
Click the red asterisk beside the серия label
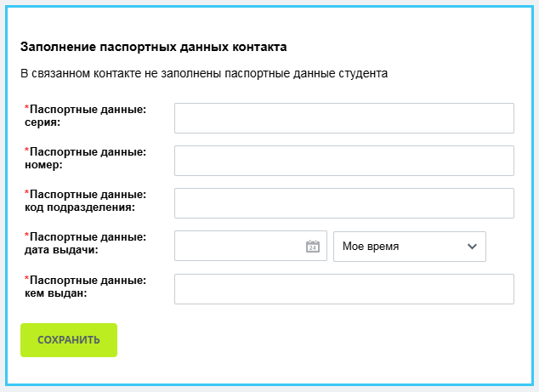coord(26,109)
